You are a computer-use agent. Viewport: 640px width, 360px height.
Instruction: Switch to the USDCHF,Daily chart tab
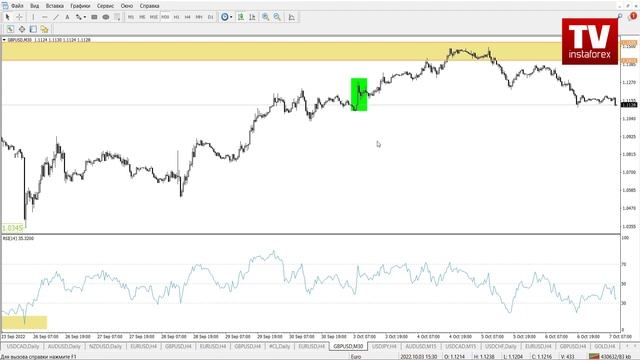click(500, 346)
